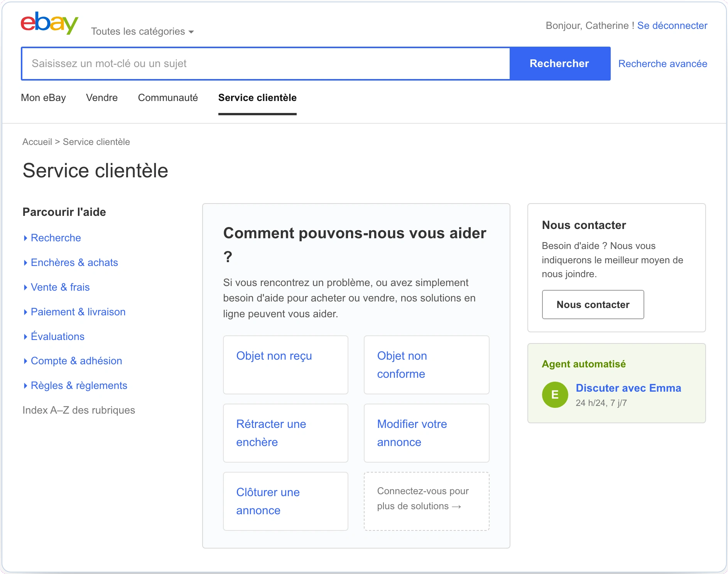Open Enchères & achats help link
The width and height of the screenshot is (728, 574).
click(x=74, y=263)
